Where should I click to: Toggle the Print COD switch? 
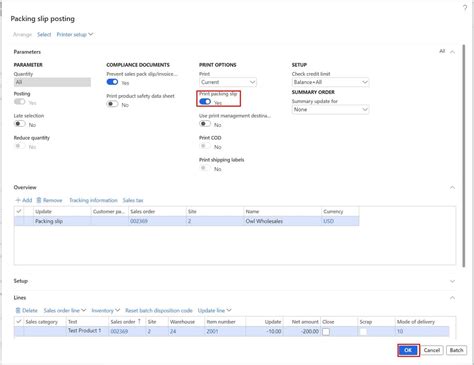point(205,146)
